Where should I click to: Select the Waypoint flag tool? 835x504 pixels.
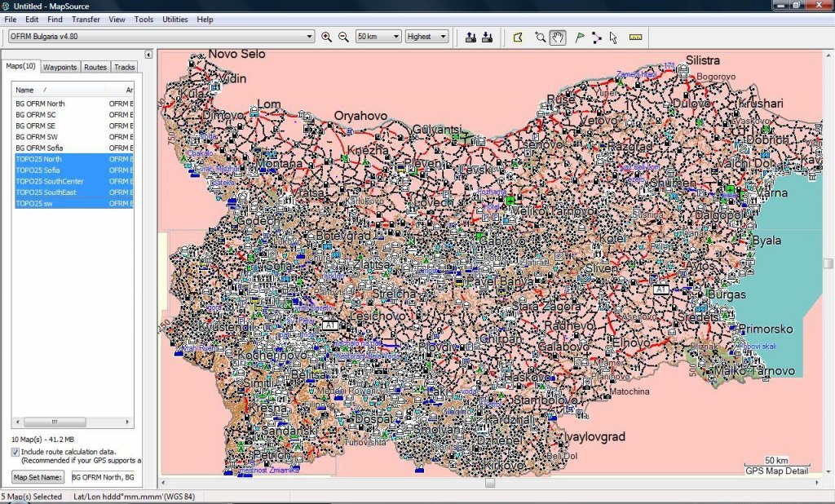[580, 37]
